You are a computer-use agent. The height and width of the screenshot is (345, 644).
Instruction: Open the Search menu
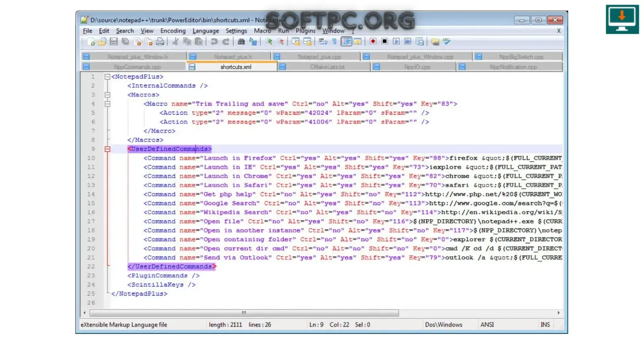[125, 31]
